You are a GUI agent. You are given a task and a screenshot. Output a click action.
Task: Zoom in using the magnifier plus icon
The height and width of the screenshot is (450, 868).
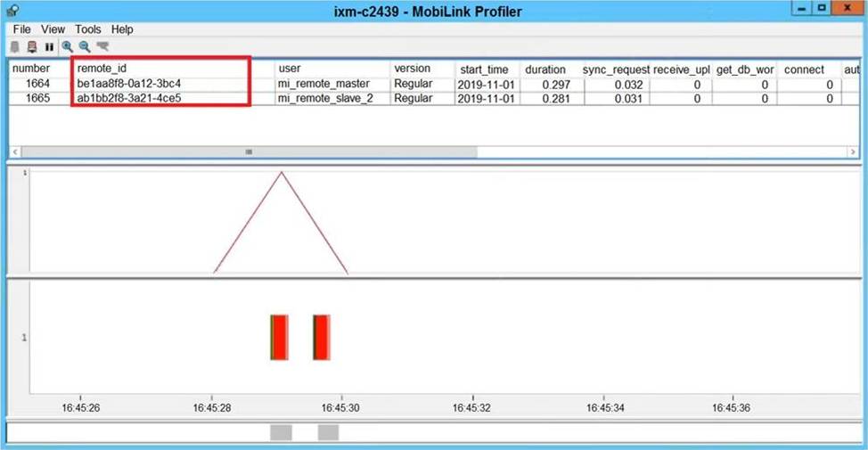pos(67,46)
